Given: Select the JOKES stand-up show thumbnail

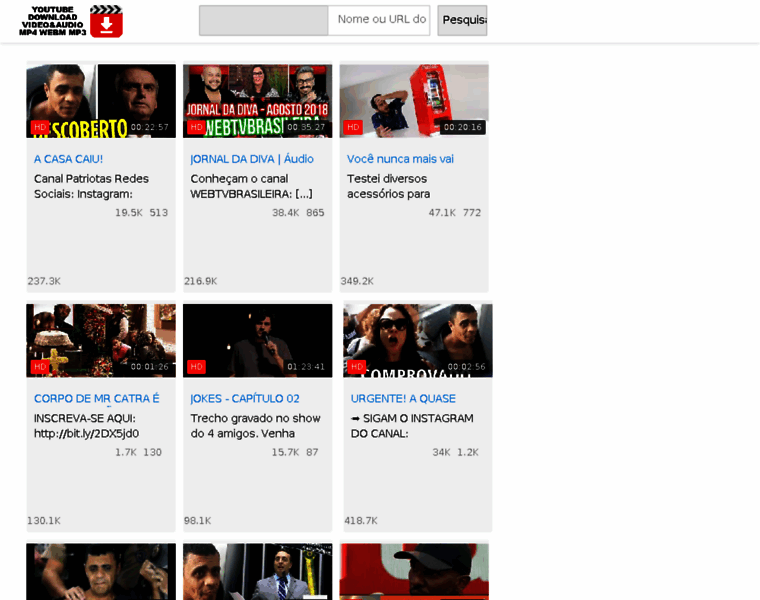Looking at the screenshot, I should click(x=257, y=338).
